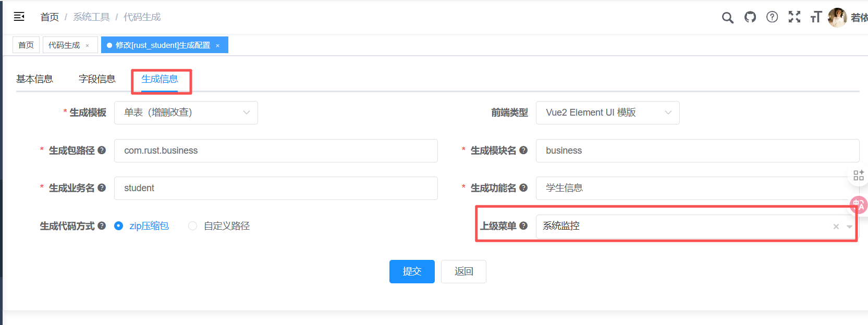Click help icon beside 上级菜单

[x=523, y=226]
